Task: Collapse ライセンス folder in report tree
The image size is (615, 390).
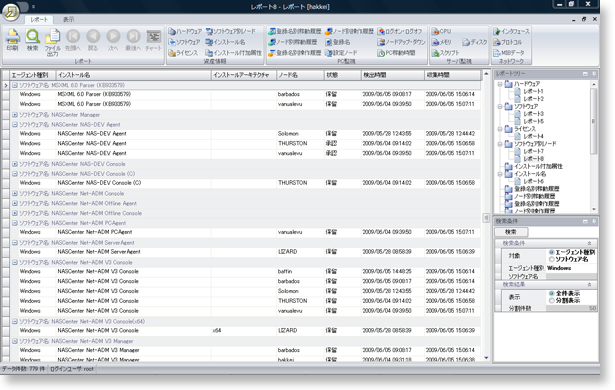Action: (500, 129)
